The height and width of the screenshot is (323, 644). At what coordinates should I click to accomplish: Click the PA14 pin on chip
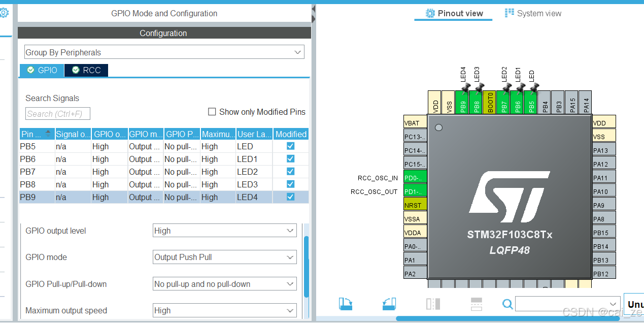(585, 102)
